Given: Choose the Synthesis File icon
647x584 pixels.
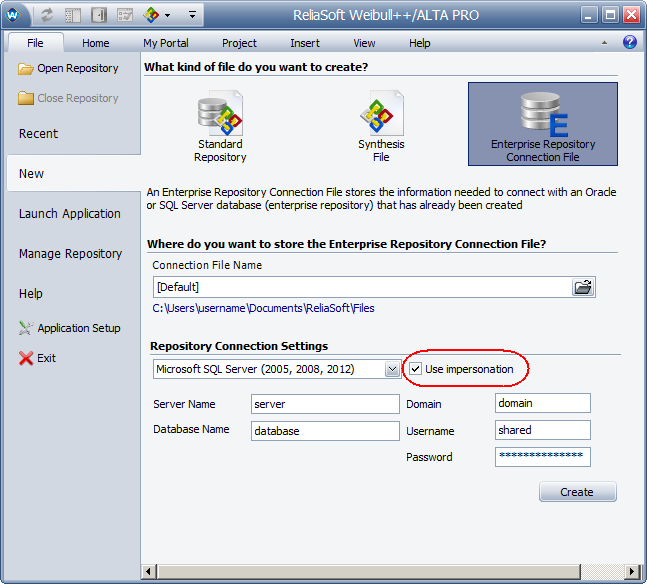Looking at the screenshot, I should [381, 117].
